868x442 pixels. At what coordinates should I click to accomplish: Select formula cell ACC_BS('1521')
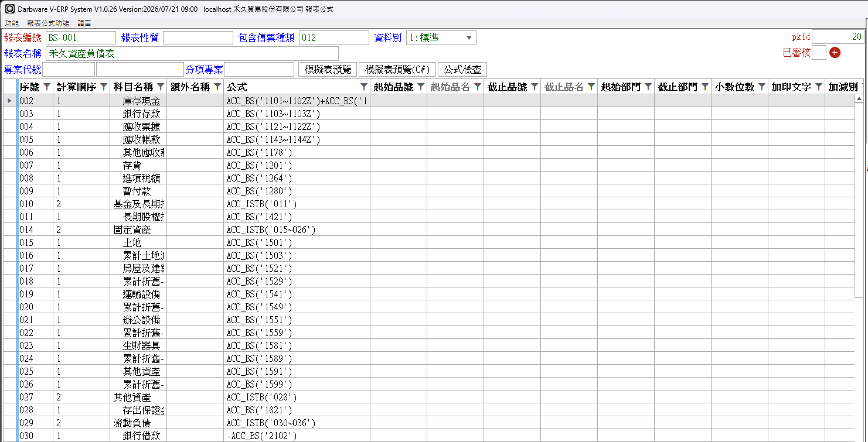coord(297,268)
